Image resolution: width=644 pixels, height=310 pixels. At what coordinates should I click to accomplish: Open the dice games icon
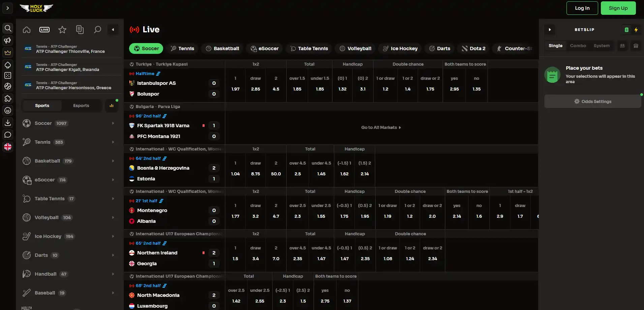(8, 75)
